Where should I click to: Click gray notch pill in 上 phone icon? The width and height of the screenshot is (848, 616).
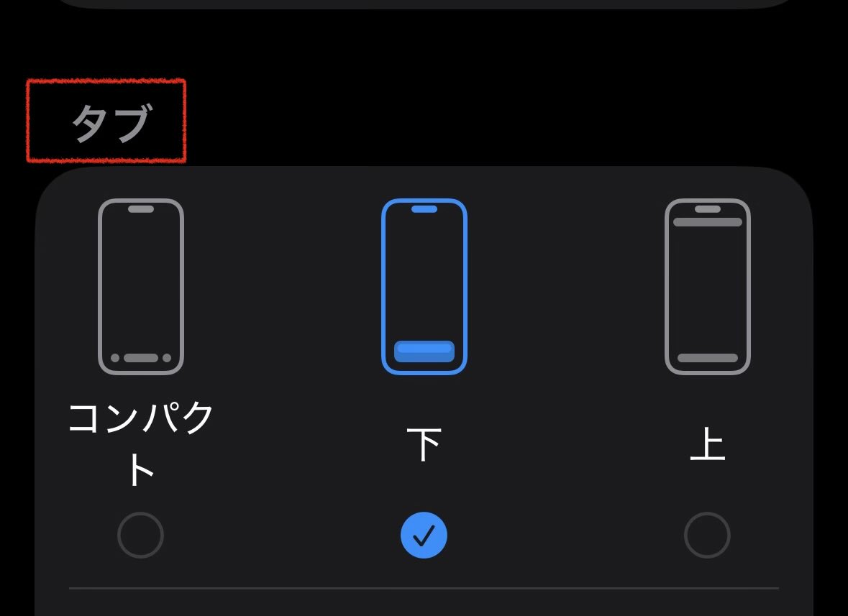[x=708, y=209]
